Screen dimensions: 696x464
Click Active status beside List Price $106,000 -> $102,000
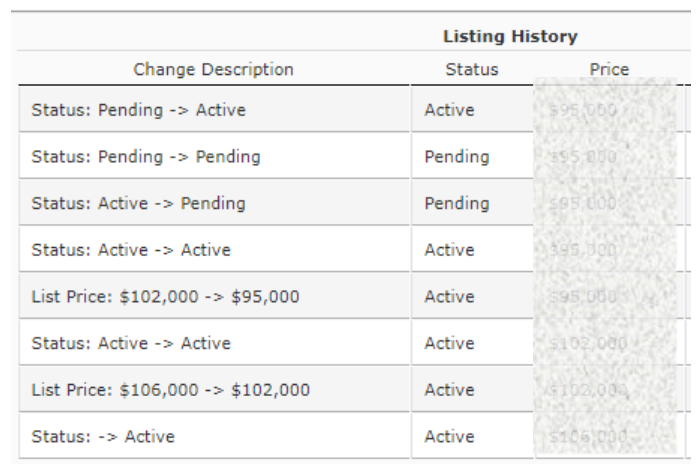[x=449, y=389]
